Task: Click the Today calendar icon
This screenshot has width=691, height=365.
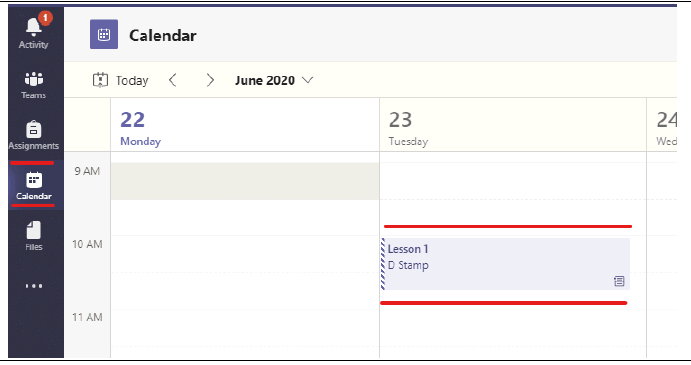Action: [100, 80]
